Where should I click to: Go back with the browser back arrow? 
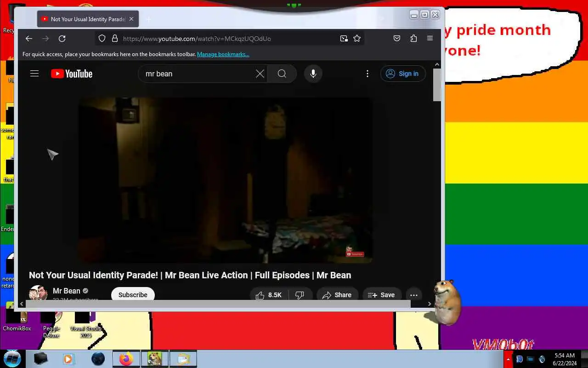pyautogui.click(x=29, y=39)
